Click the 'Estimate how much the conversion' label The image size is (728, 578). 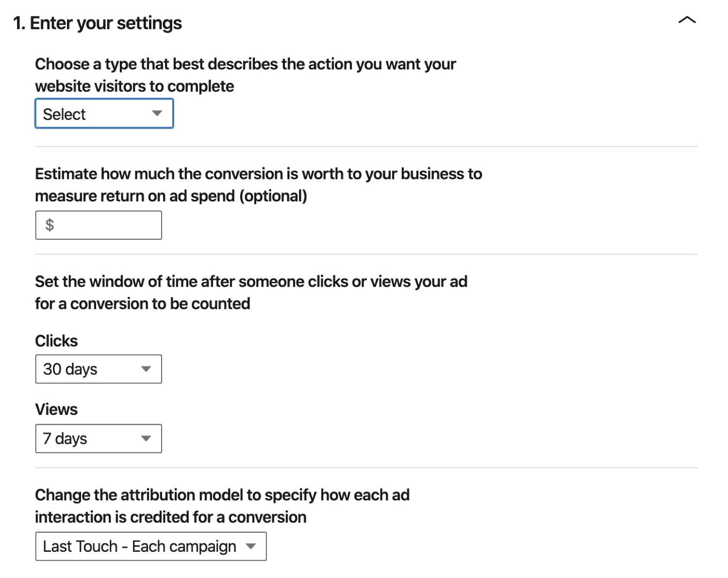[258, 174]
